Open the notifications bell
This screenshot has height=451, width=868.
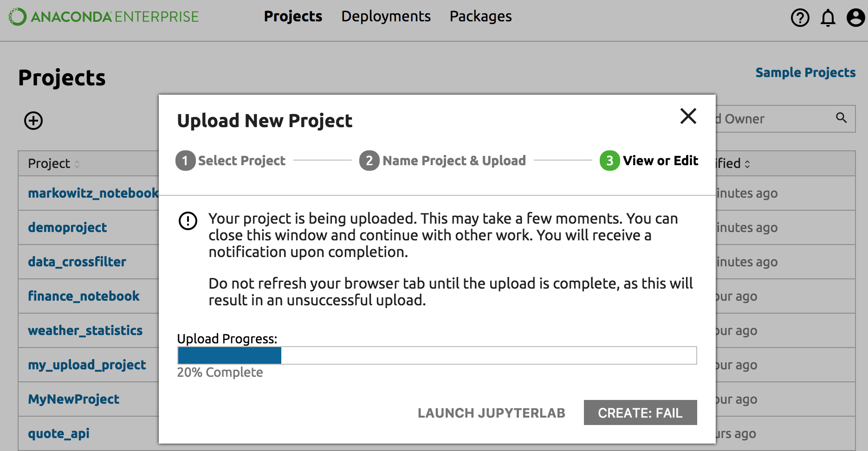[x=828, y=18]
